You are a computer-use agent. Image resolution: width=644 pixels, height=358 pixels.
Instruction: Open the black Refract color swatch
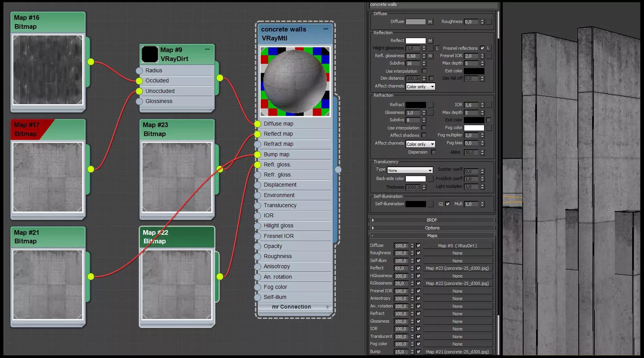click(416, 105)
